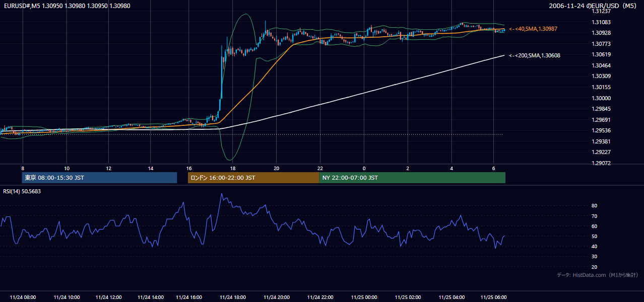Click the 11/24 20:00 time label
This screenshot has width=644, height=302.
point(277,297)
